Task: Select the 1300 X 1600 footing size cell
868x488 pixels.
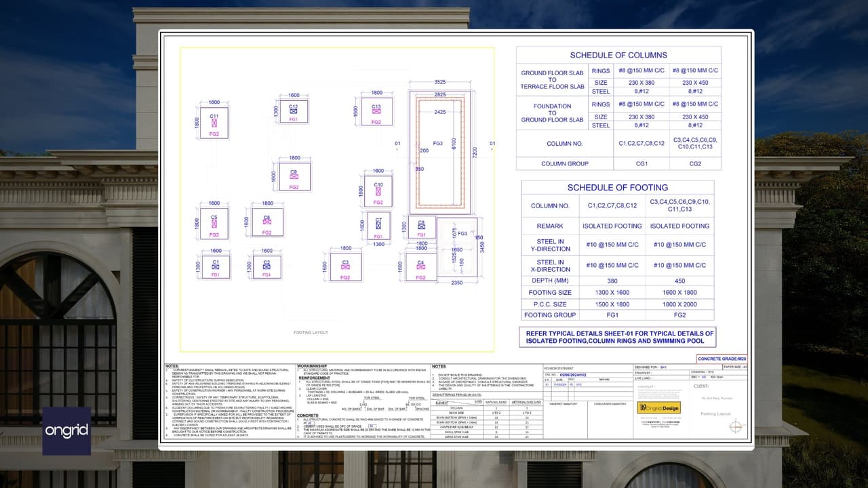Action: [x=612, y=292]
